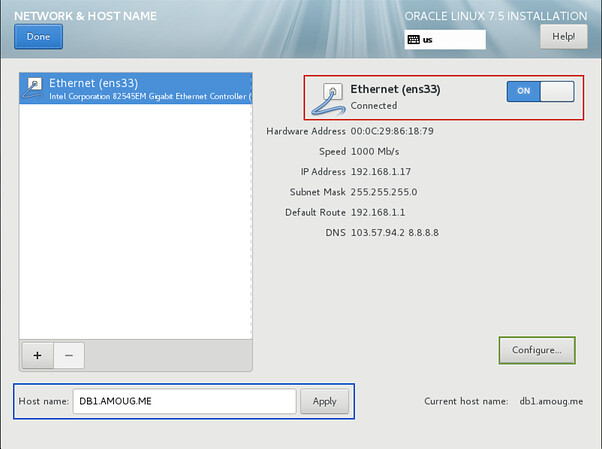The width and height of the screenshot is (602, 449).
Task: Click IP address value 192.168.1.17
Action: [381, 172]
